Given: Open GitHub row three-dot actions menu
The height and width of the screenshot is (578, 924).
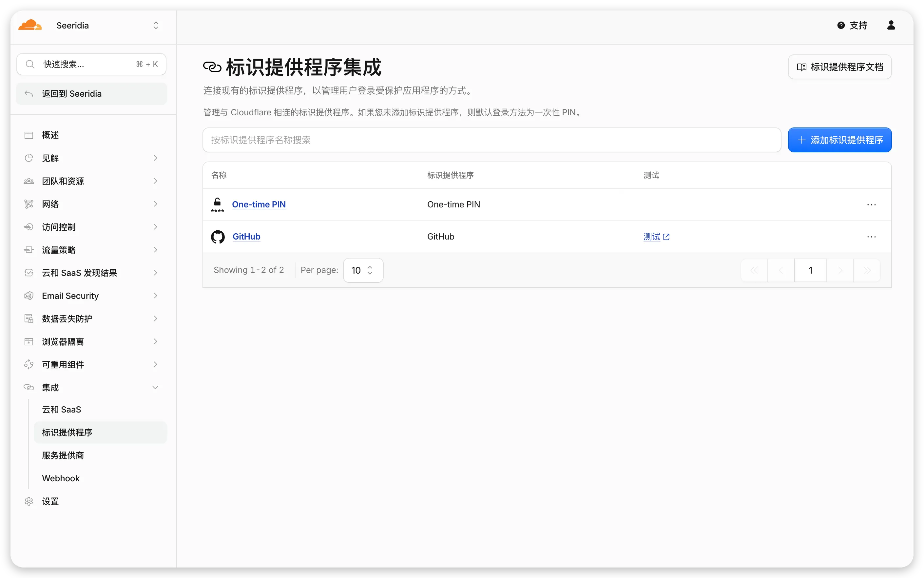Looking at the screenshot, I should coord(871,237).
